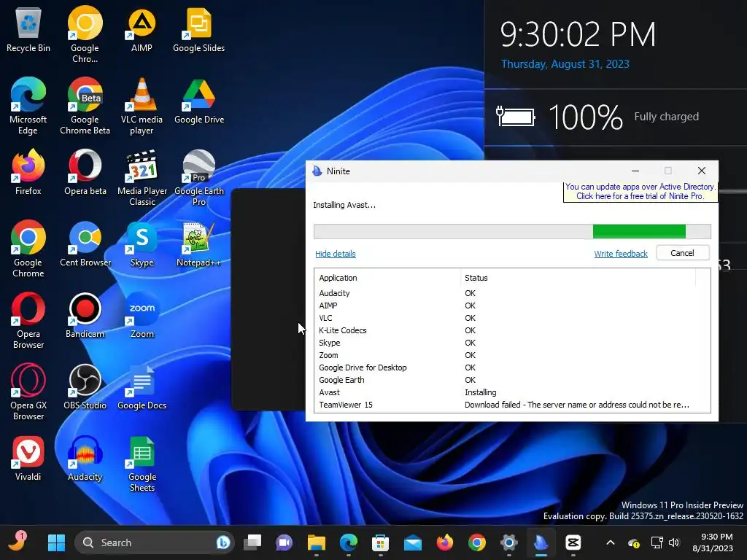Select the Opera beta desktop icon
This screenshot has width=747, height=560.
(85, 172)
